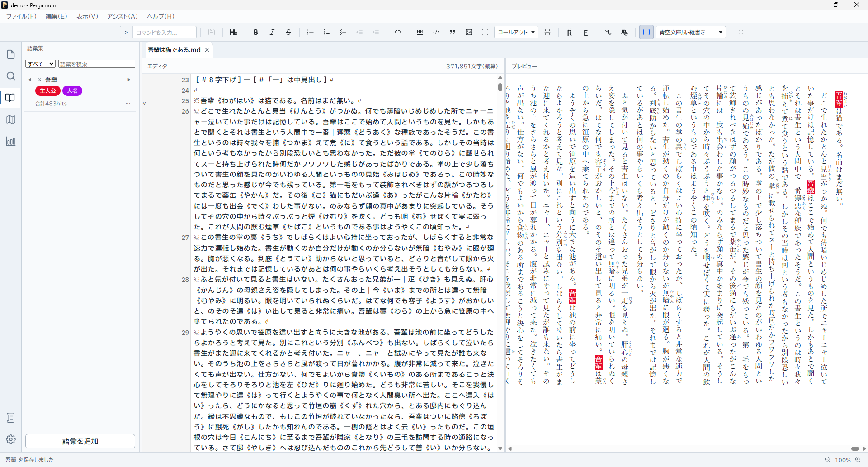
Task: Open the 表示(V) menu
Action: 87,16
